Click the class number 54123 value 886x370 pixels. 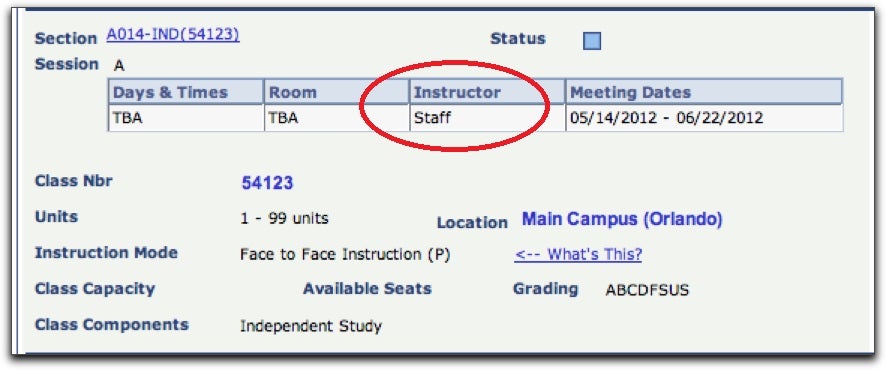coord(267,183)
